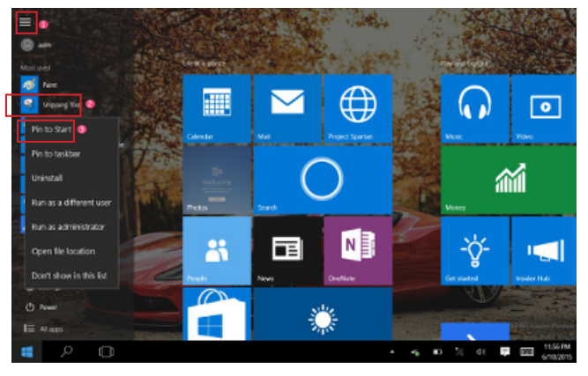Viewport: 588px width, 376px height.
Task: Click the Windows Start button
Action: tap(27, 351)
